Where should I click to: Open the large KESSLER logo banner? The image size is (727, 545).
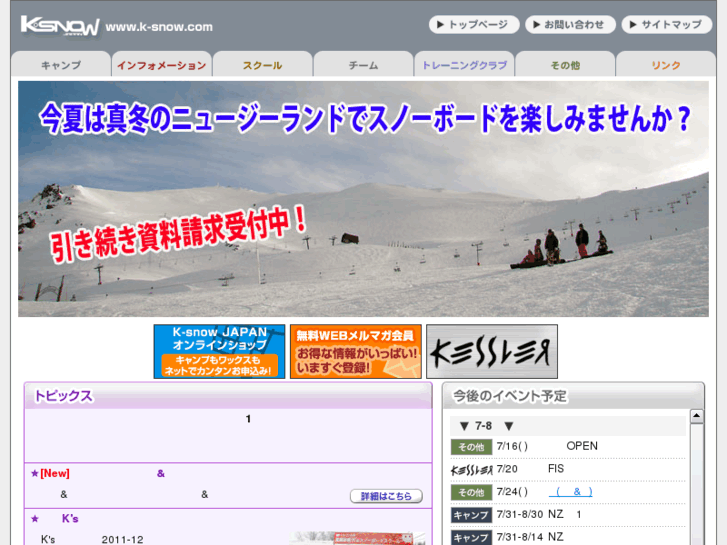click(492, 352)
